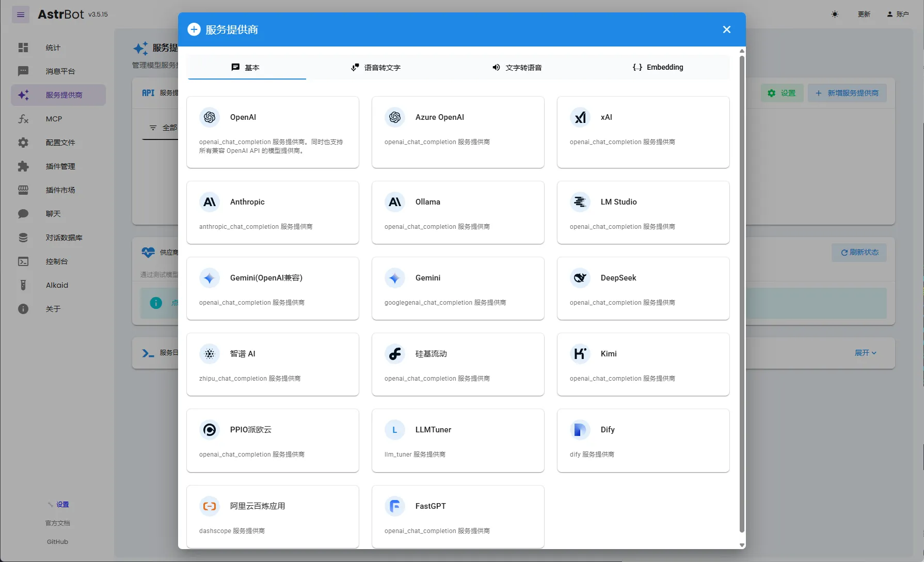The height and width of the screenshot is (562, 924).
Task: Open the GitHub link in sidebar
Action: pyautogui.click(x=57, y=542)
